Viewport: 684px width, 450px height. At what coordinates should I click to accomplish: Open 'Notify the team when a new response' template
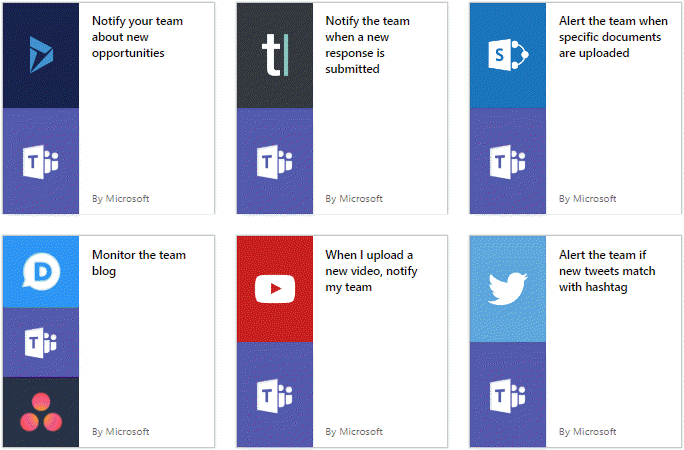(367, 45)
